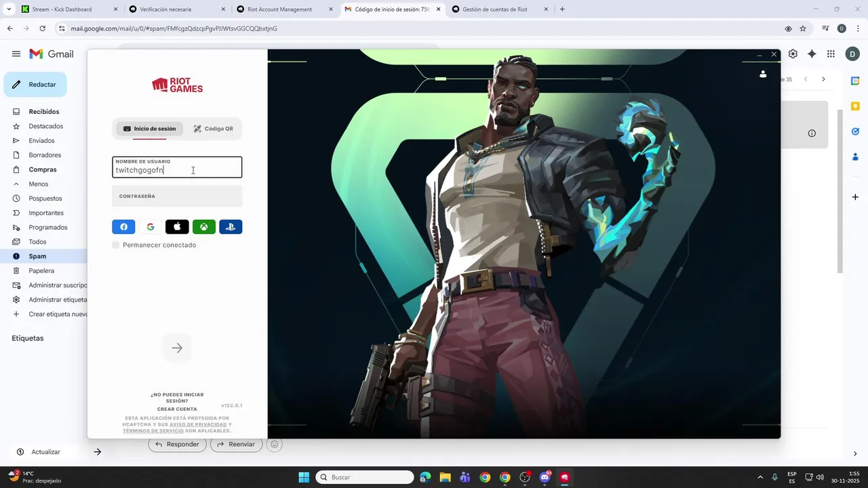Click Redactar compose button
Screen dimensions: 868x488
tap(35, 85)
